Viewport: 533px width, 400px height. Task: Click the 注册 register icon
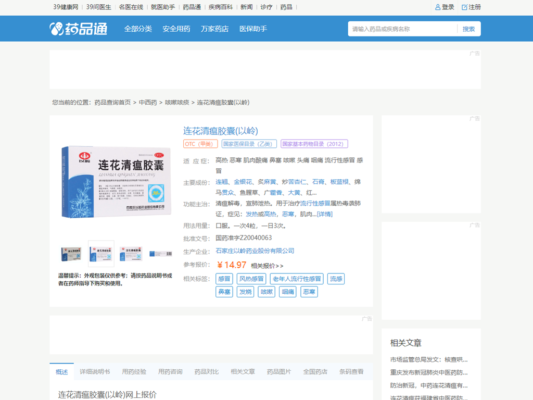[464, 7]
